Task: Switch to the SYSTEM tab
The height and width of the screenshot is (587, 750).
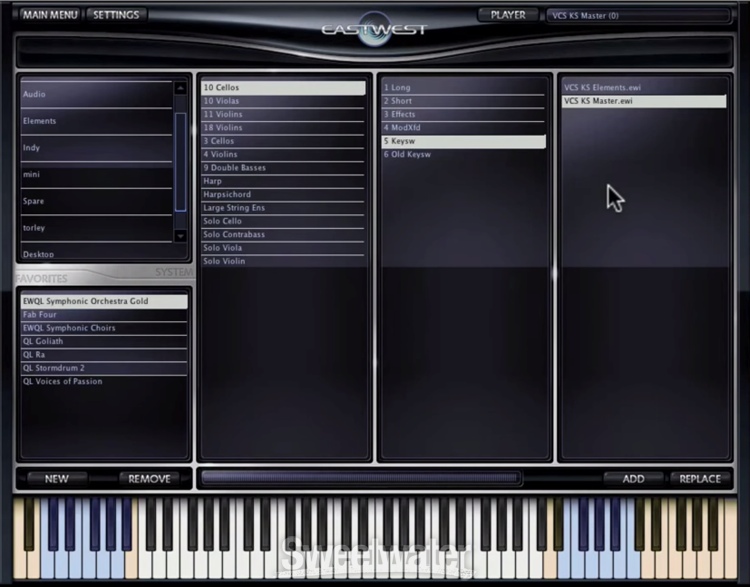Action: click(x=174, y=272)
